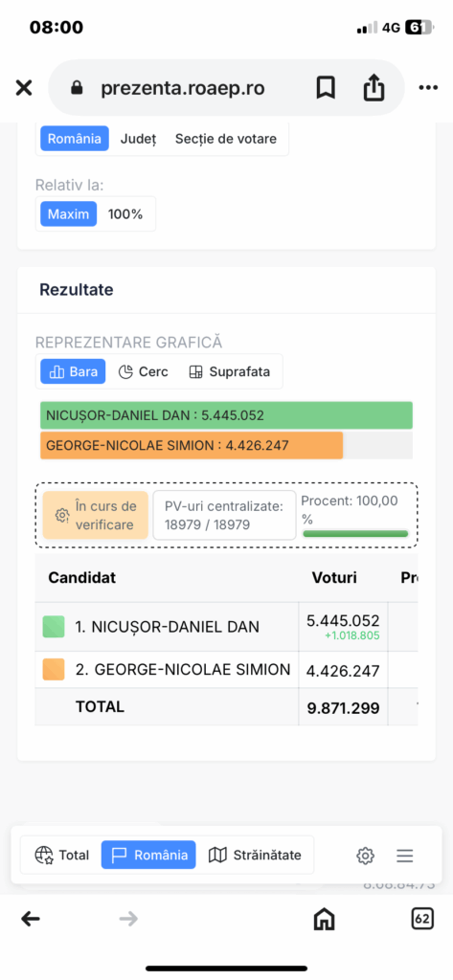
Task: Close the browser page with X
Action: [x=24, y=88]
